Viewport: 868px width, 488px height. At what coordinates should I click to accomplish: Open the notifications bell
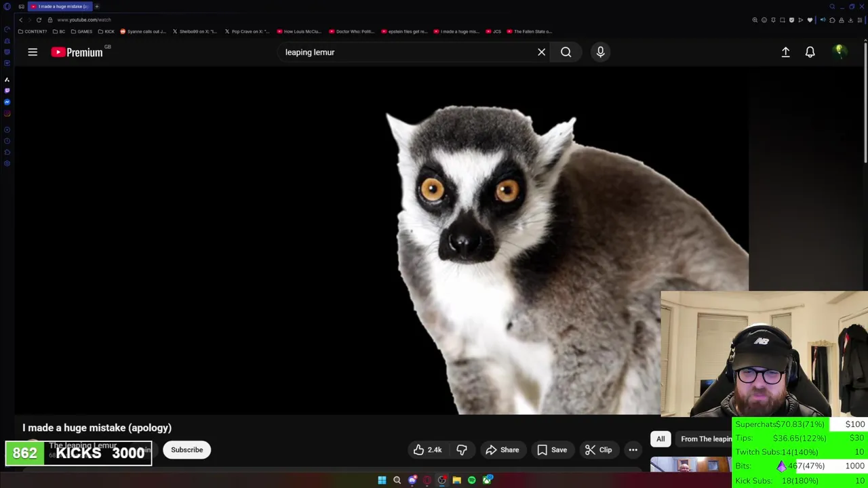click(x=810, y=52)
